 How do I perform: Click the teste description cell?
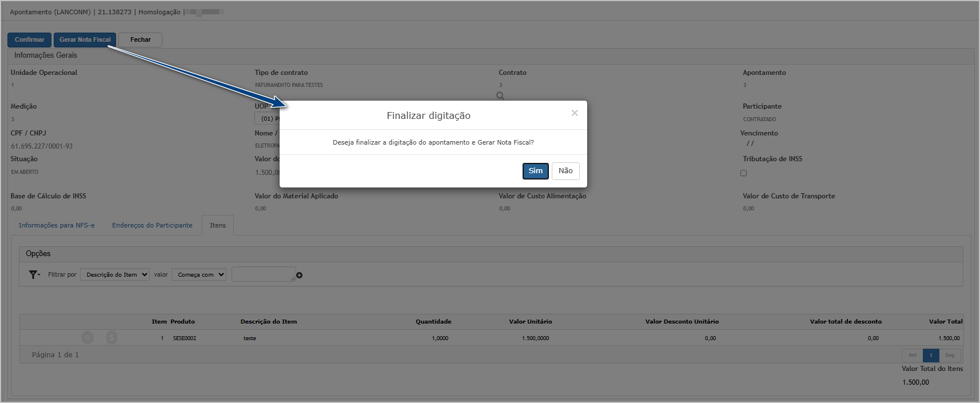click(250, 338)
